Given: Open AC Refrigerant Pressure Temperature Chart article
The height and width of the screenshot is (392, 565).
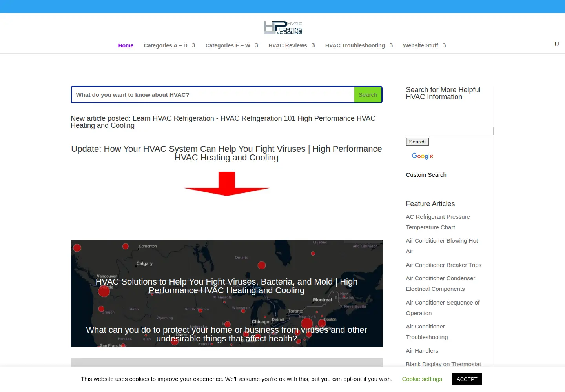Looking at the screenshot, I should pos(438,222).
